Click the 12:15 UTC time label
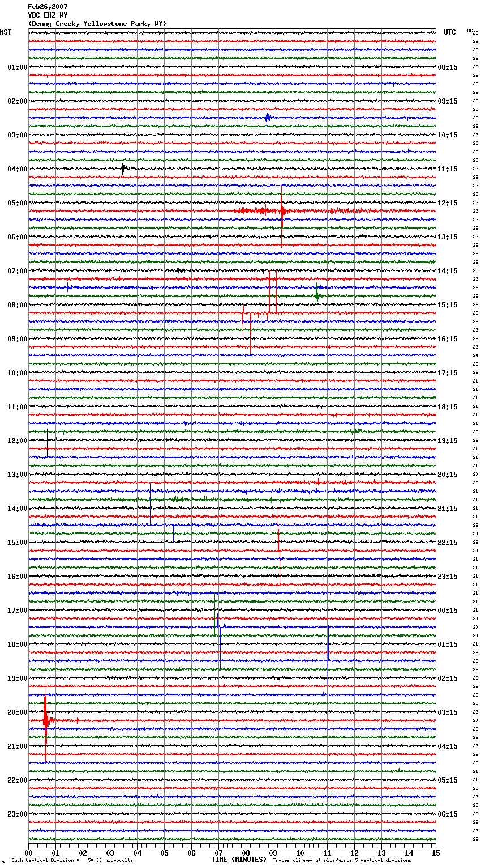This screenshot has width=481, height=868. tap(448, 203)
